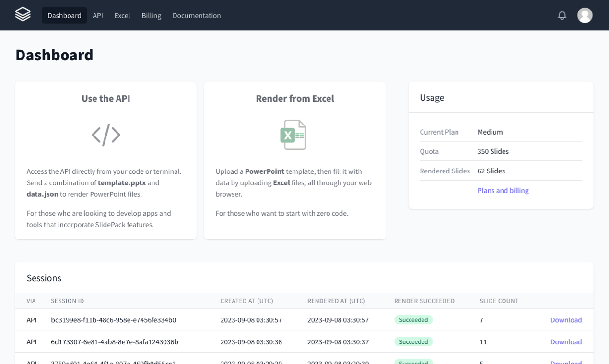Open the Plans and billing link
This screenshot has height=364, width=609.
coord(503,190)
